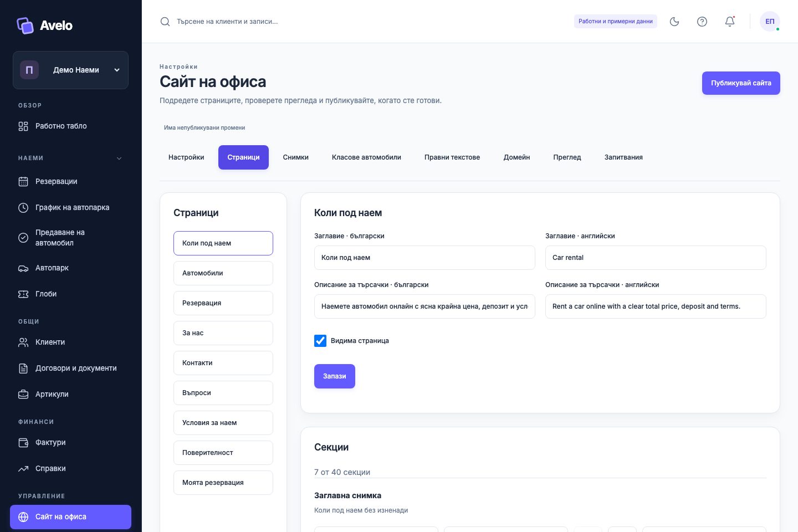Screen dimensions: 798x532
Task: Click the Avelo logo icon
Action: point(25,25)
